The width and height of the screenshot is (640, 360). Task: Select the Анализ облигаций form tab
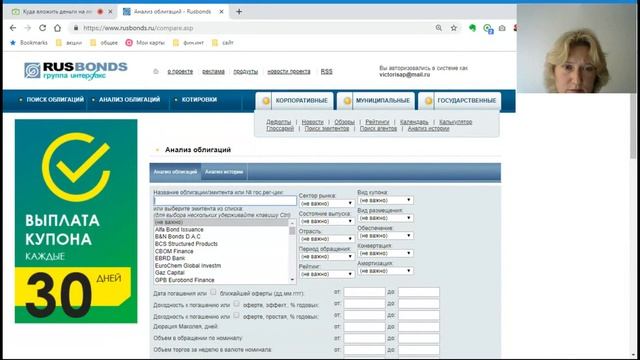coord(175,172)
